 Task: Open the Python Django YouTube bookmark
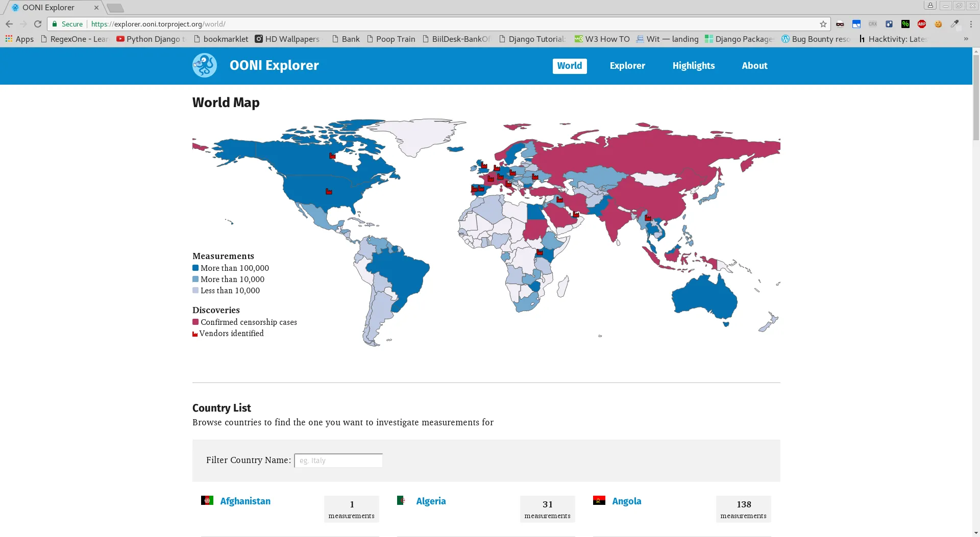pos(152,39)
